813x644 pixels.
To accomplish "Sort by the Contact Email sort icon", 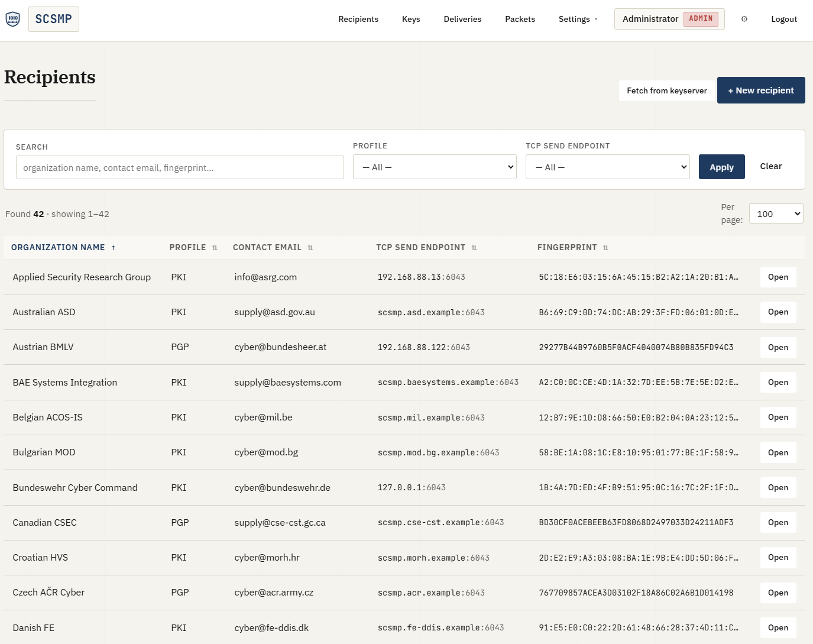I will [310, 248].
